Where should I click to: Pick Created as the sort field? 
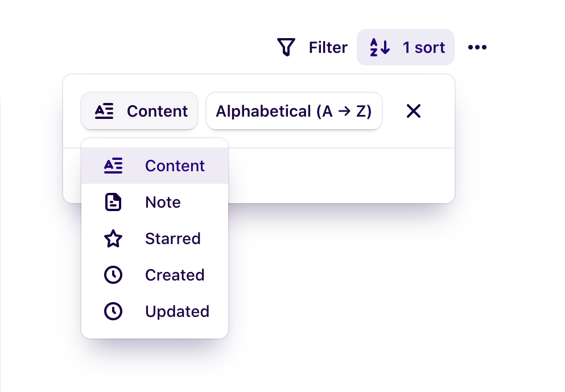click(175, 275)
